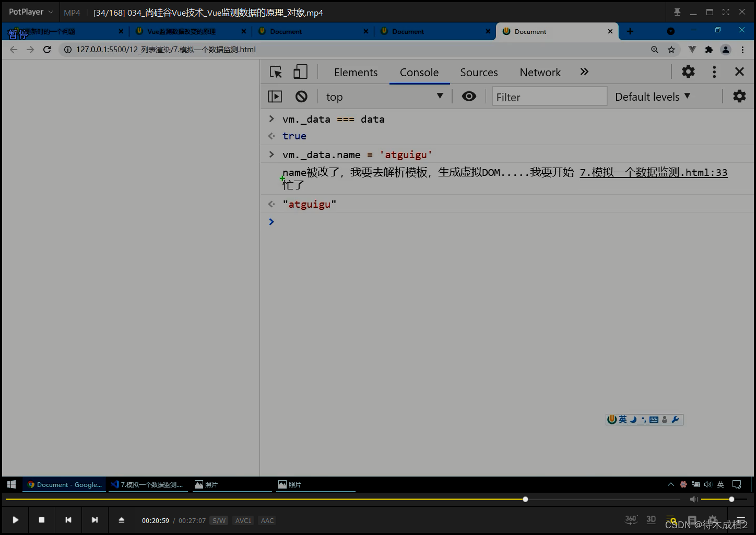Open the notification center icon
This screenshot has width=756, height=535.
(x=737, y=484)
